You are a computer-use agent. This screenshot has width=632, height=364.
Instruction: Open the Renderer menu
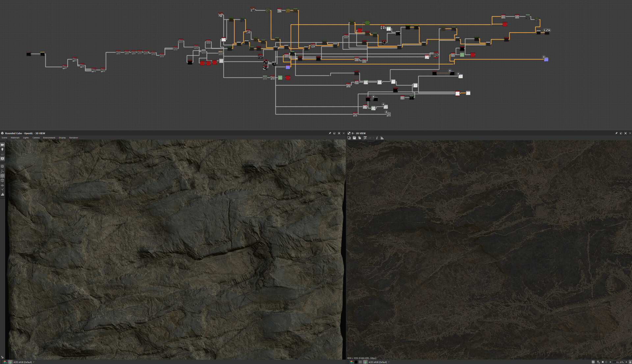tap(73, 138)
